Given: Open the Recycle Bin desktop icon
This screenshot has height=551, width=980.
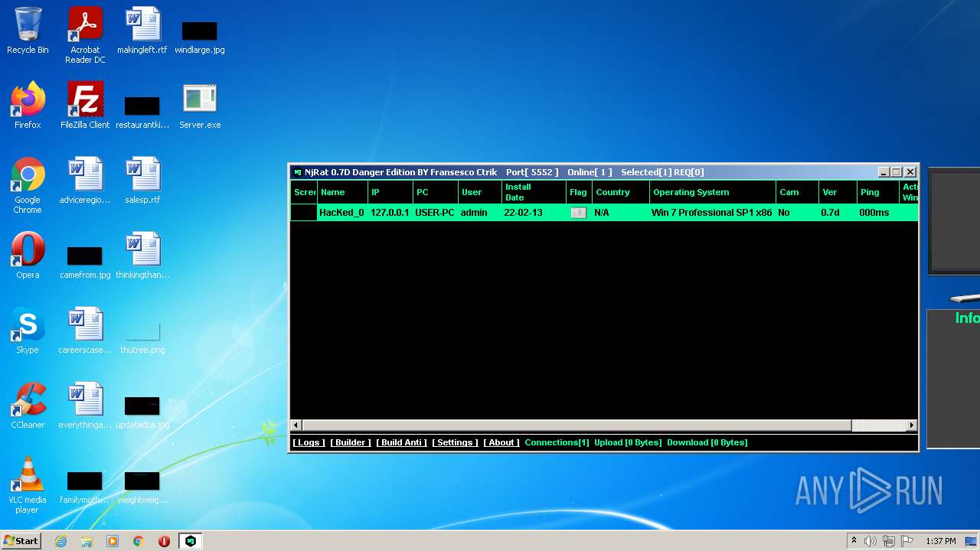Looking at the screenshot, I should [28, 31].
